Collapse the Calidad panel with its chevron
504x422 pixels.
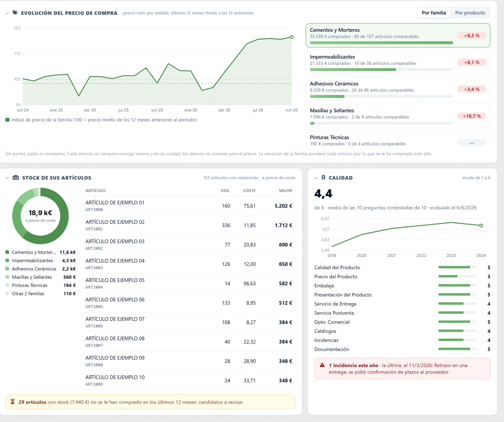pyautogui.click(x=316, y=178)
